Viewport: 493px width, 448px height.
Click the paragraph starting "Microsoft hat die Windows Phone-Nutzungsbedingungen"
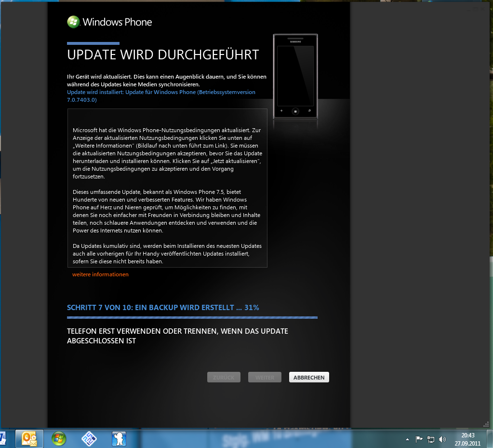coord(167,153)
